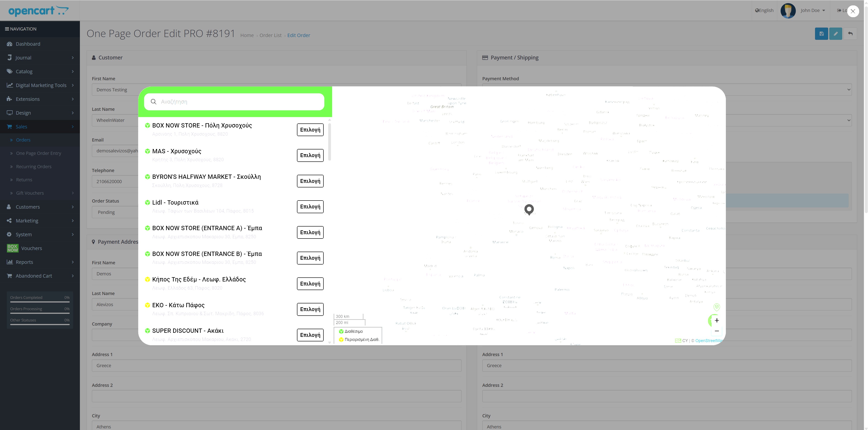Choose Επιλογή for MAS - Χρυσοχούς
Viewport: 868px width, 430px height.
click(x=310, y=156)
